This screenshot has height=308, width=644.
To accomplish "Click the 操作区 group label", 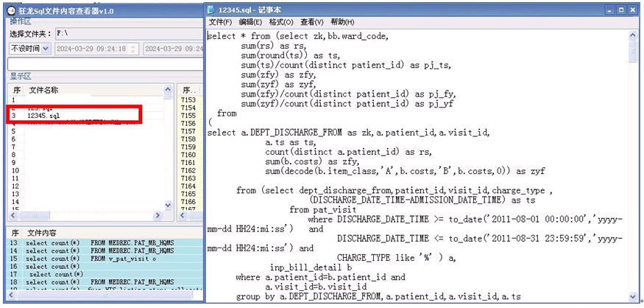I will [x=21, y=22].
